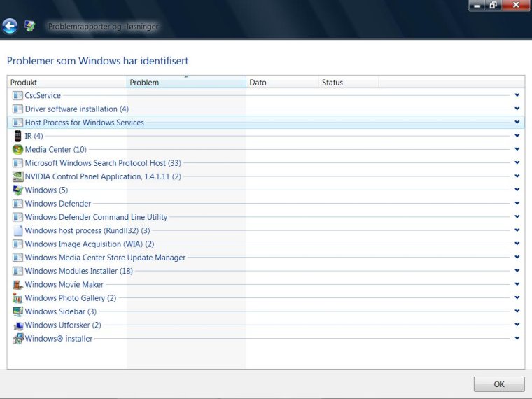Select 'Windows Modules Installer (18)' label
This screenshot has height=399, width=532.
78,271
